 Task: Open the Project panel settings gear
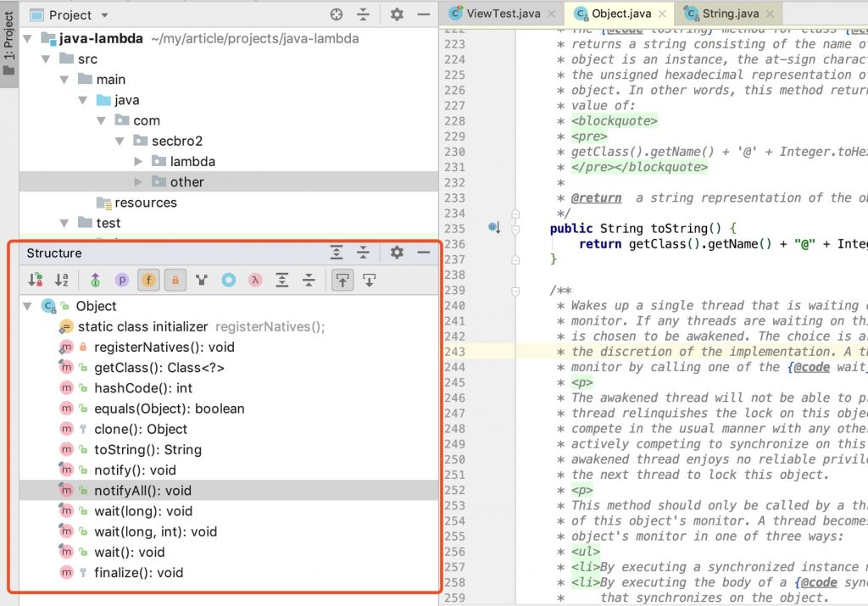pyautogui.click(x=396, y=14)
